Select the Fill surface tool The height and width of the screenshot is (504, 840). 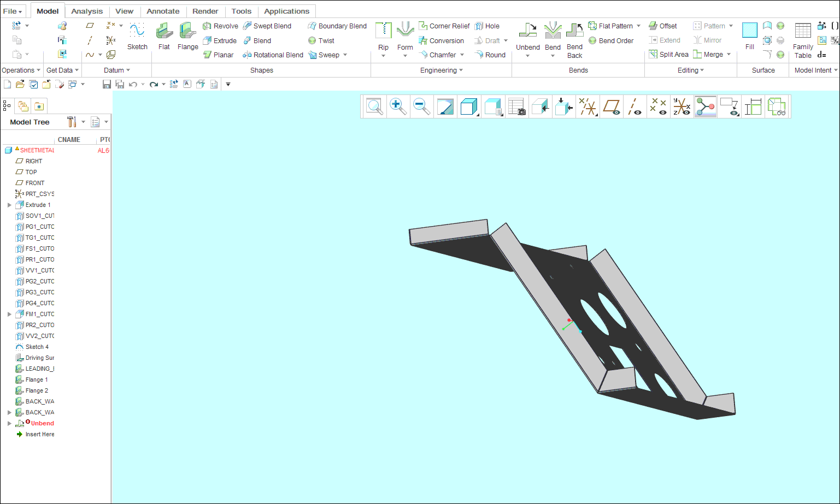click(x=750, y=36)
